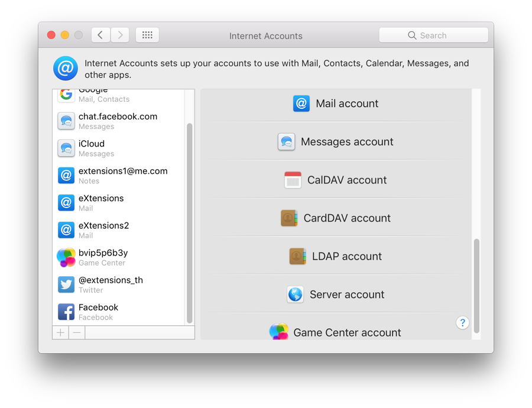
Task: Remove account with minus button
Action: (x=77, y=333)
